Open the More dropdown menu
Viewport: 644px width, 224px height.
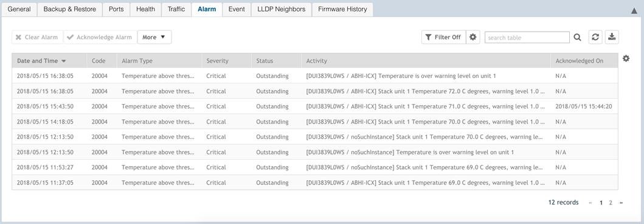click(154, 37)
